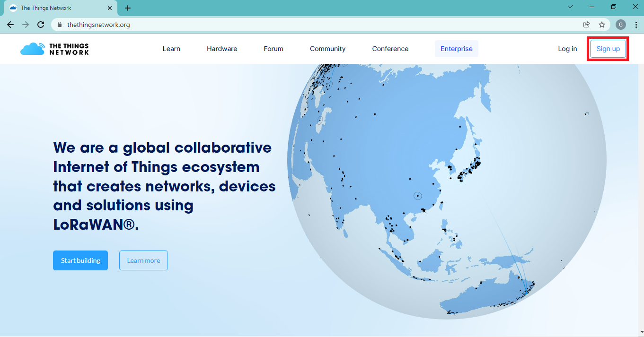
Task: Click the Start building button
Action: pyautogui.click(x=80, y=260)
